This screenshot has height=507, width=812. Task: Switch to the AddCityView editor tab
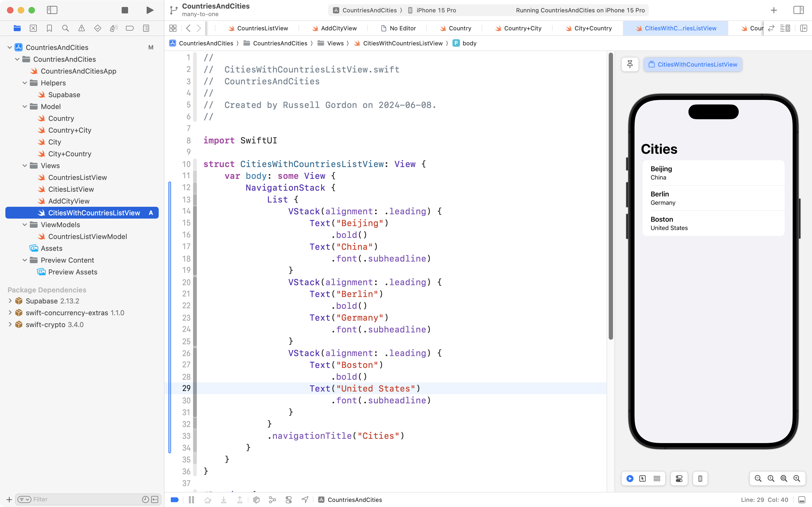(x=338, y=28)
